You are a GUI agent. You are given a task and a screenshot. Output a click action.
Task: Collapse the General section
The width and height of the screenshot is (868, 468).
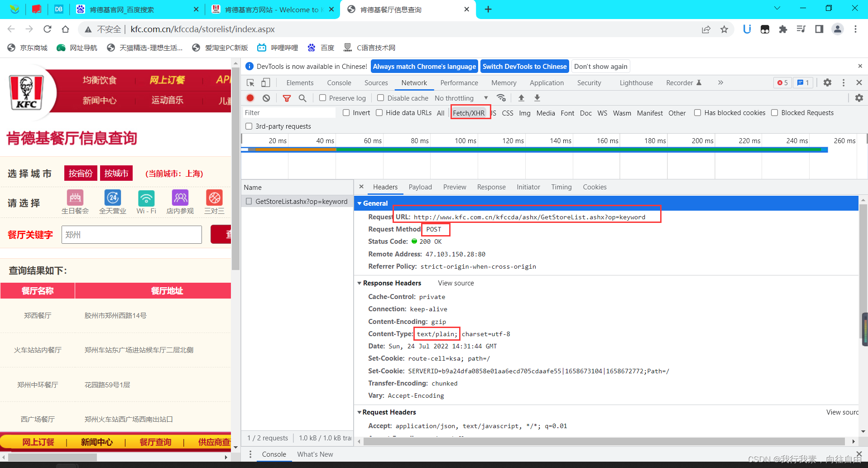click(x=360, y=203)
